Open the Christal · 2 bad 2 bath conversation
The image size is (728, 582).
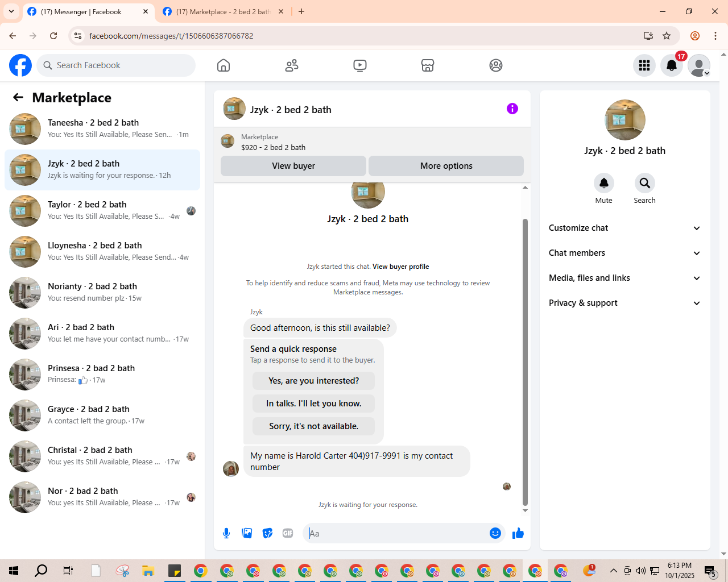point(102,456)
